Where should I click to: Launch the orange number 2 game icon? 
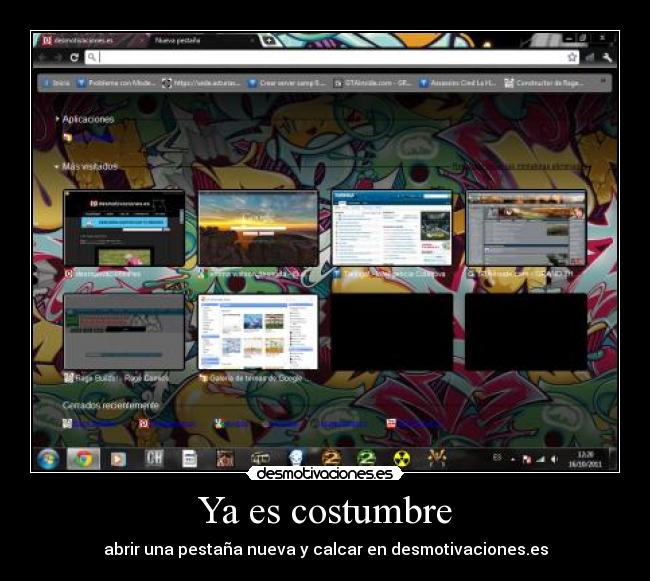pyautogui.click(x=331, y=458)
